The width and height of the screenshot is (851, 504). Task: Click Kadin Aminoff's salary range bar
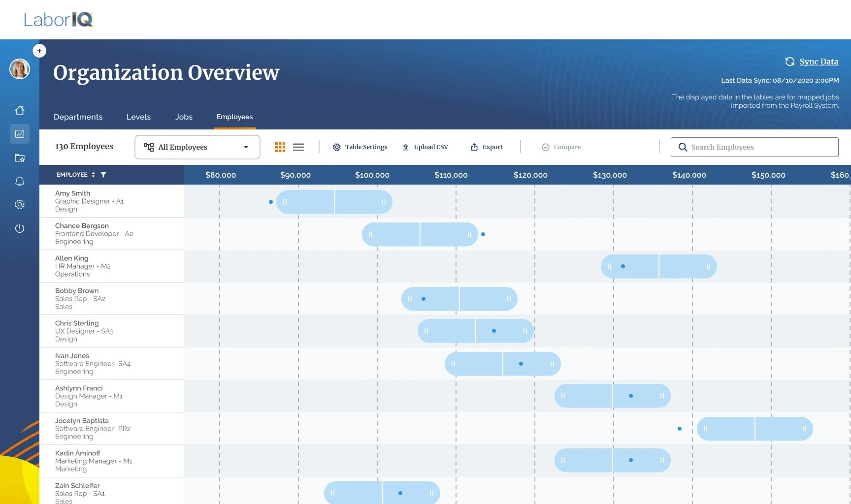click(x=612, y=460)
